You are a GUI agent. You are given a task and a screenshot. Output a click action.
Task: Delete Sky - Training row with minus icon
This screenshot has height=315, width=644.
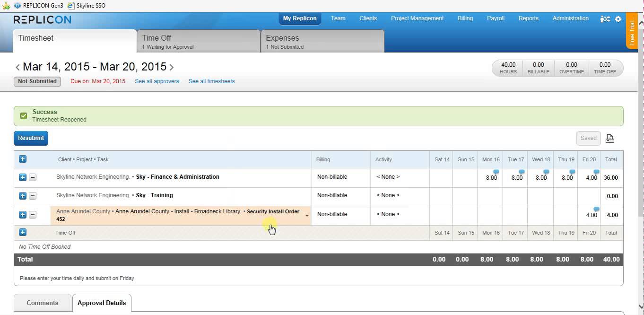[33, 196]
